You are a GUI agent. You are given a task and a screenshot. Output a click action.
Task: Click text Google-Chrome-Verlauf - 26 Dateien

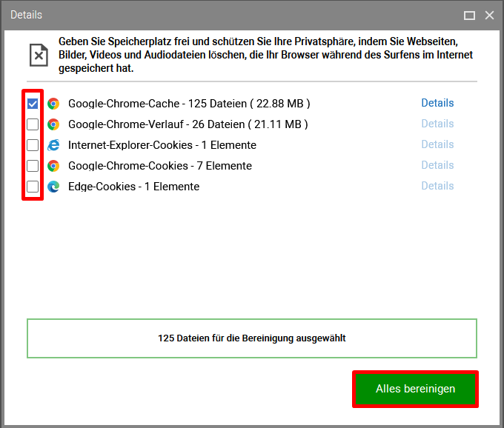click(x=156, y=124)
